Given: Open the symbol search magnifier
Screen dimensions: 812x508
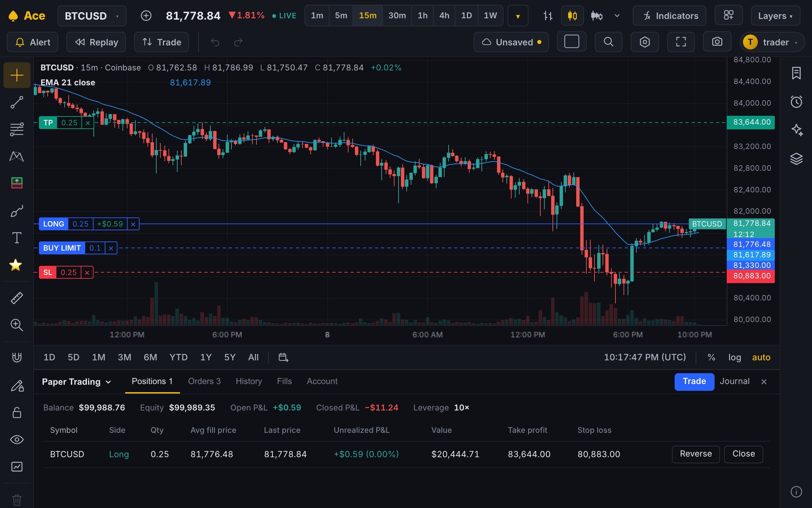Looking at the screenshot, I should coord(608,42).
